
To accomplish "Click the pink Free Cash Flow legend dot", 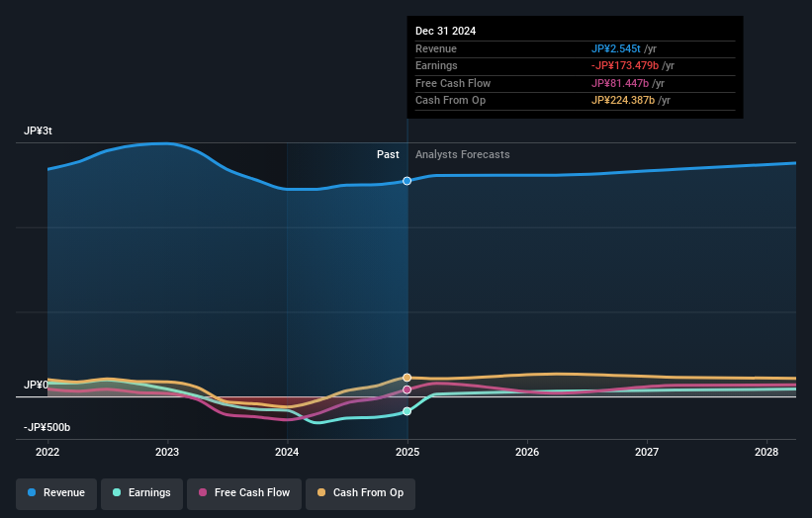I will coord(203,492).
